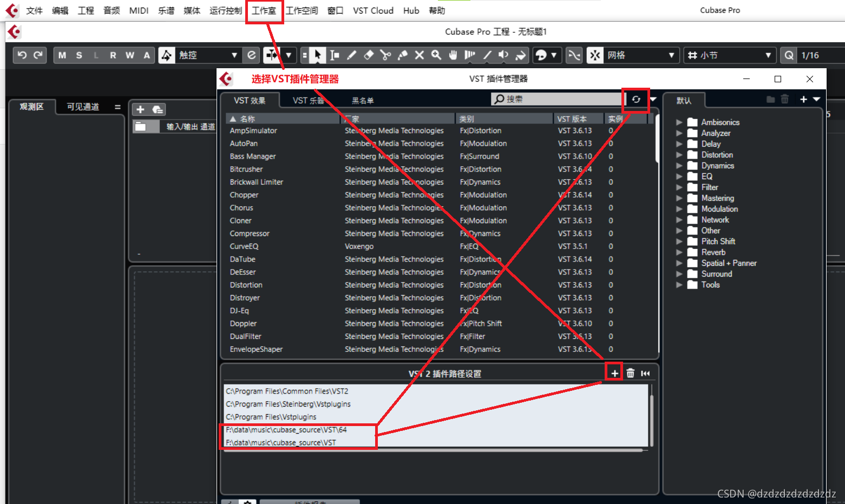Screen dimensions: 845x504
Task: Delete the selected VST 2 plugin path
Action: coord(630,373)
